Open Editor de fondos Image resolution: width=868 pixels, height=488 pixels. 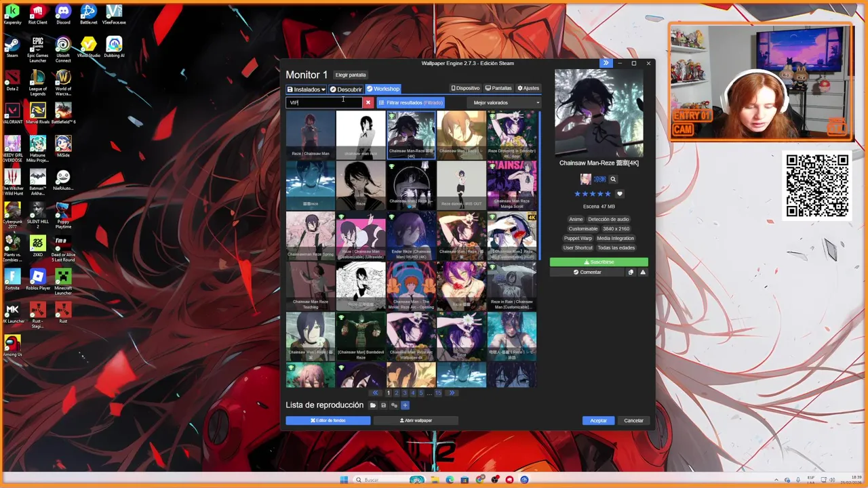click(x=328, y=421)
